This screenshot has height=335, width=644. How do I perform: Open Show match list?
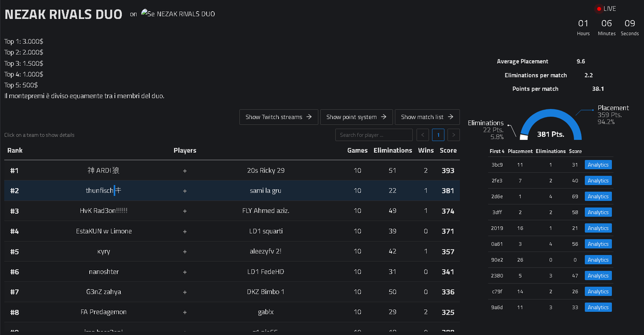[x=427, y=117]
